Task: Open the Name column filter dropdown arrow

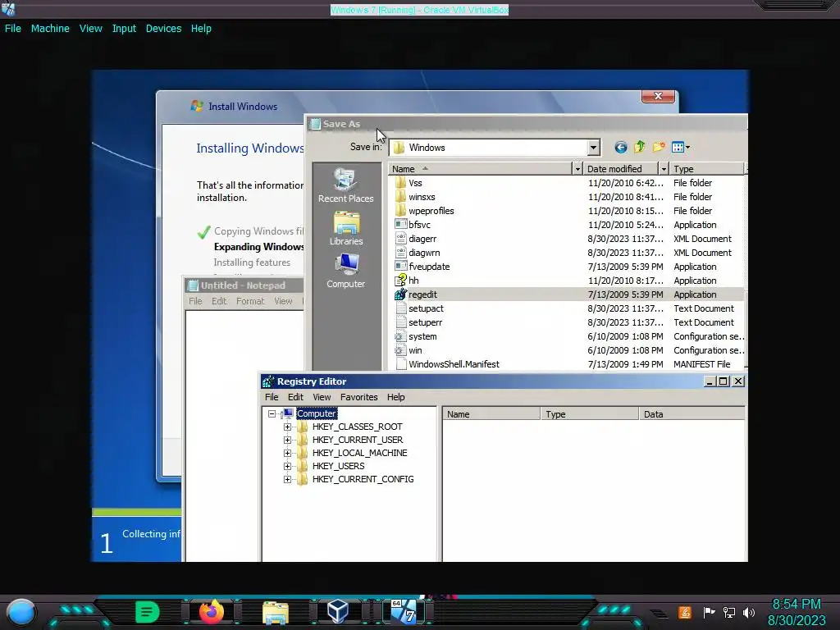Action: tap(577, 169)
